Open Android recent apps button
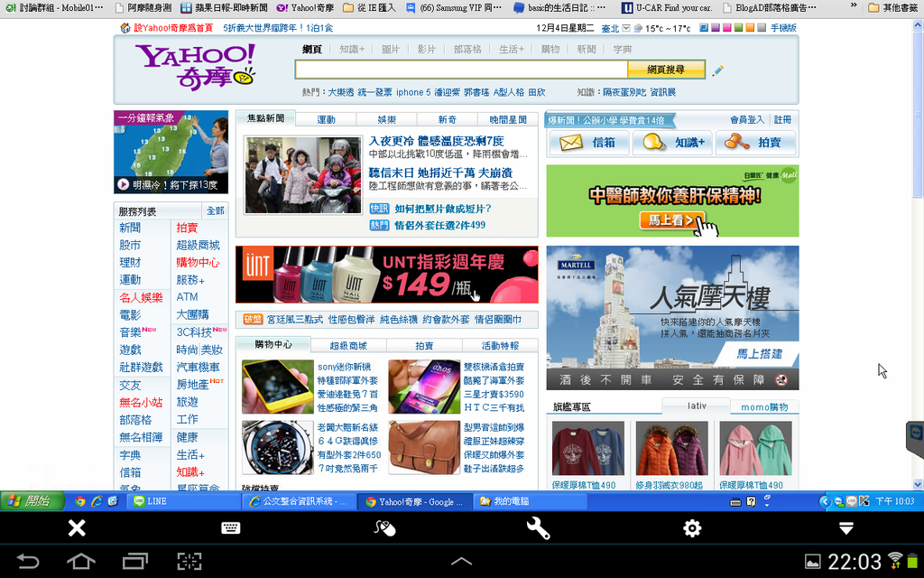The width and height of the screenshot is (924, 578). tap(135, 561)
